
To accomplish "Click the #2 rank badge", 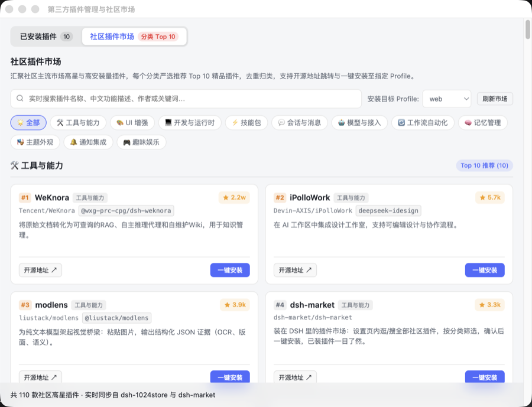I will coord(280,197).
